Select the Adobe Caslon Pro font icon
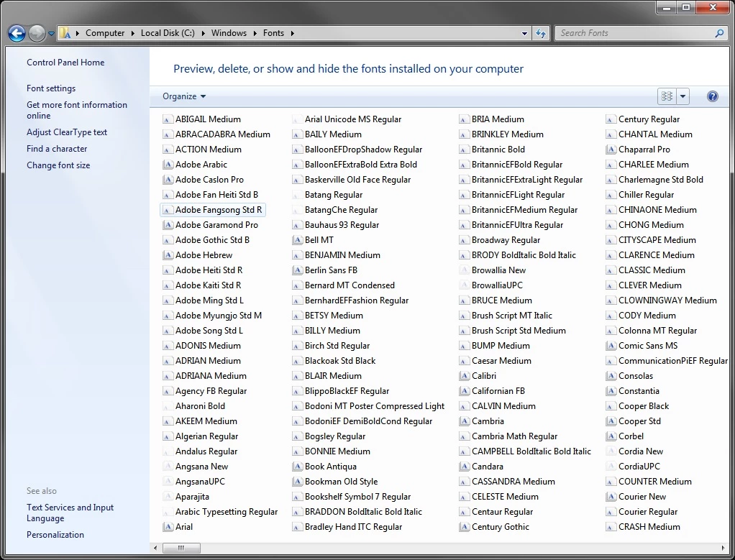Screen dimensions: 735x560 (x=168, y=180)
